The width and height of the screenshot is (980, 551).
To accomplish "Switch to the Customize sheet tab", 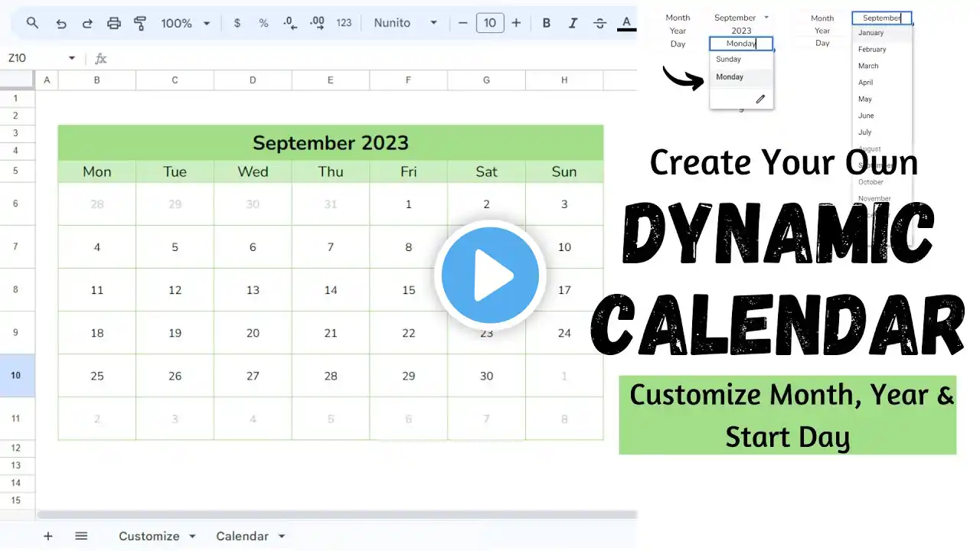I will [149, 536].
